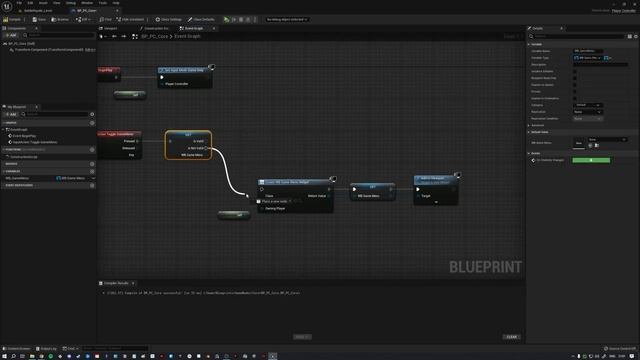
Task: Click the Components panel search field
Action: click(x=58, y=35)
